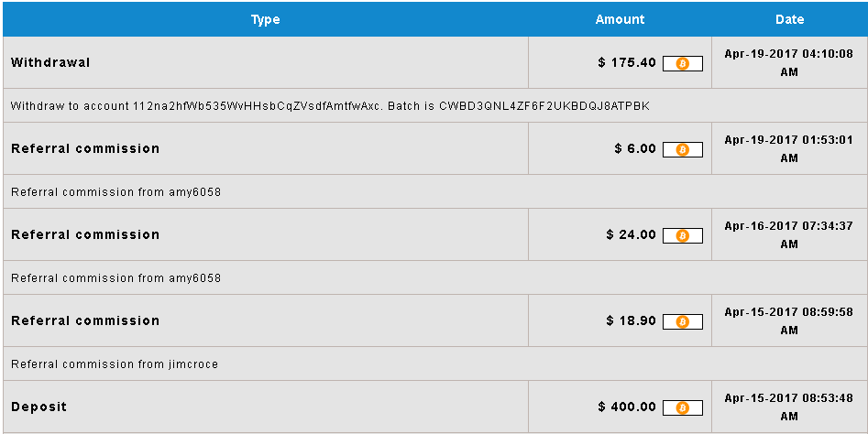Select the Amount column header
The image size is (868, 434).
[620, 19]
